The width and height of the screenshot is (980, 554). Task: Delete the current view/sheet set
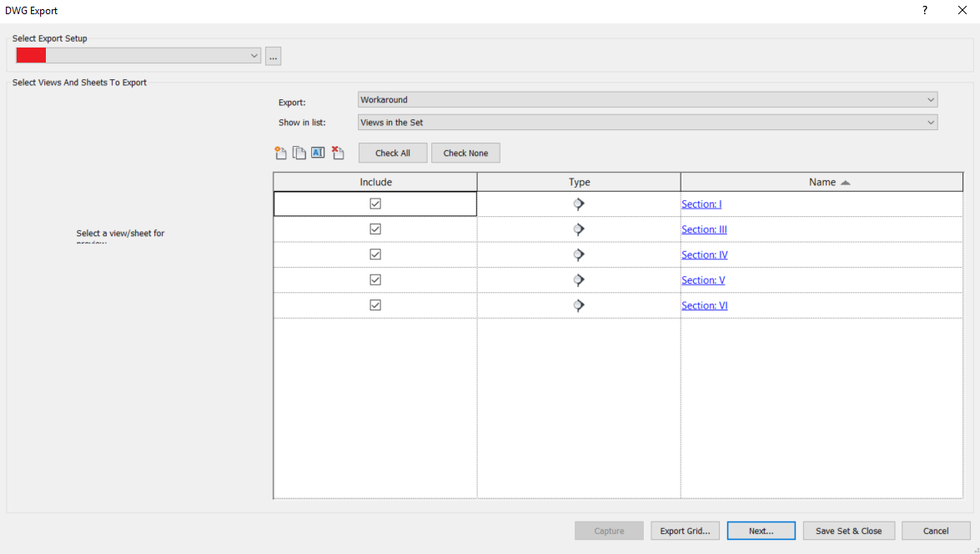tap(338, 153)
